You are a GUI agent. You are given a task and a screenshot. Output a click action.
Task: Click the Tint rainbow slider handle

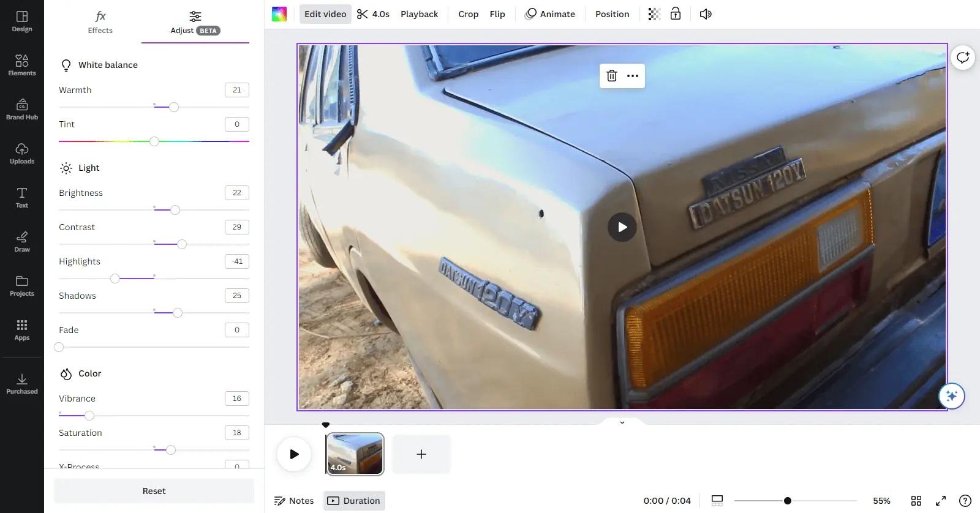click(154, 141)
